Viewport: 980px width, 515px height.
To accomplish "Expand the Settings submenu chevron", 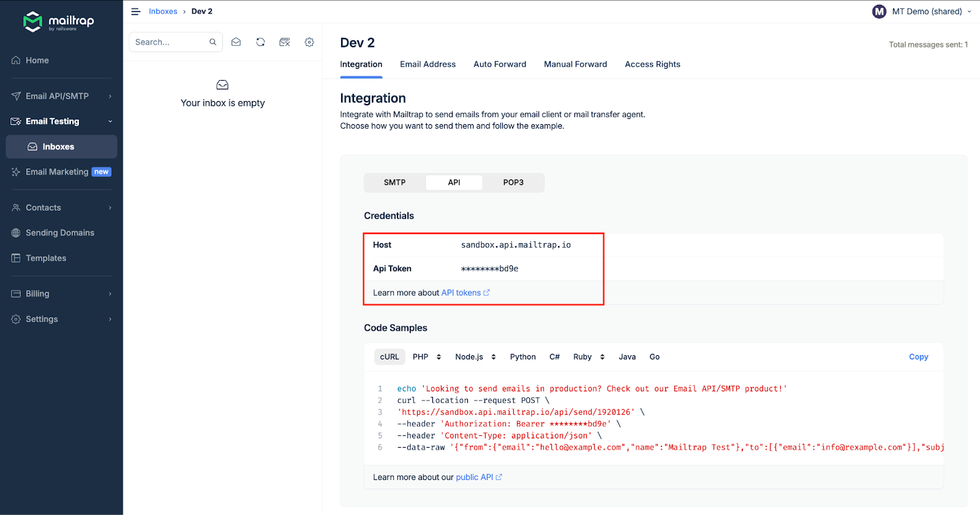I will [x=110, y=319].
